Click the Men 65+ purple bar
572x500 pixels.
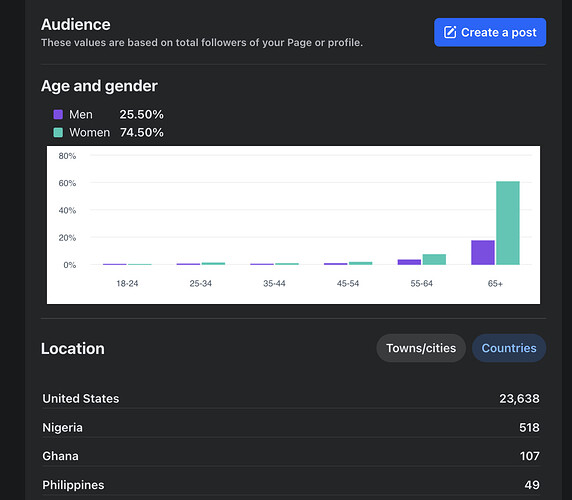click(483, 252)
